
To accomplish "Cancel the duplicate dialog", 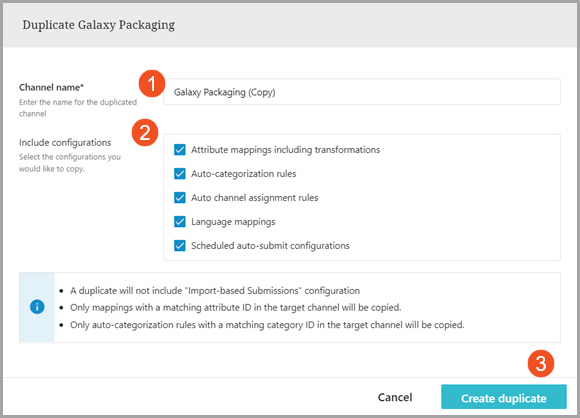I will point(395,397).
